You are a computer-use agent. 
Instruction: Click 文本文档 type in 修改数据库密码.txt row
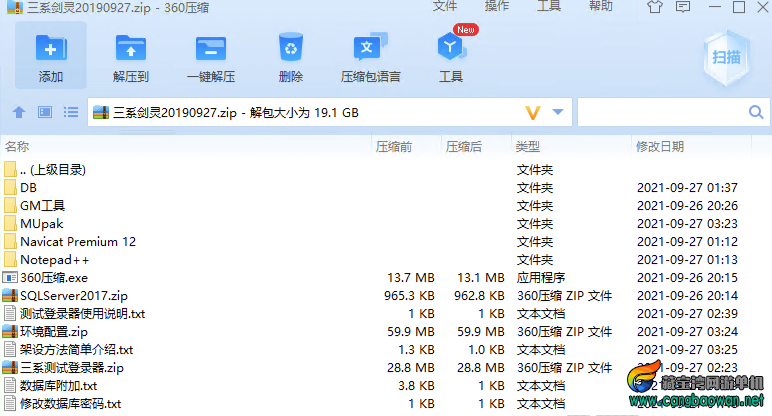541,404
